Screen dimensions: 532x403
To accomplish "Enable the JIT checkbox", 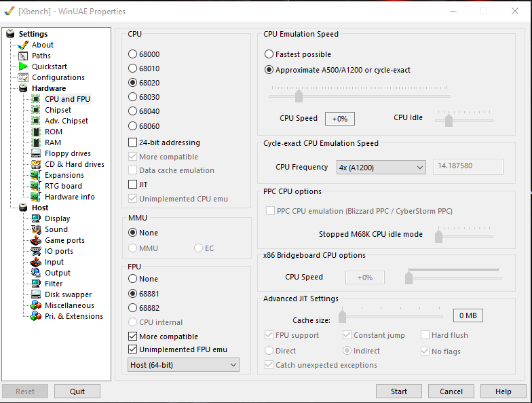I will pos(133,185).
